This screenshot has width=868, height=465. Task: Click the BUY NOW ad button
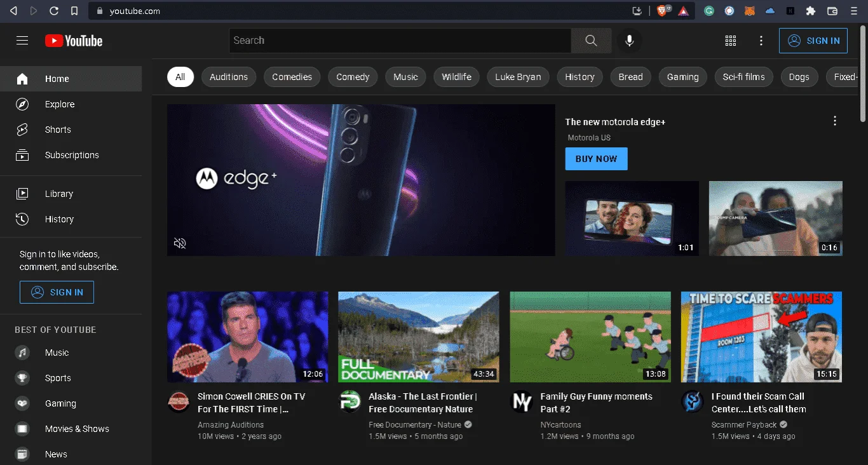coord(596,159)
